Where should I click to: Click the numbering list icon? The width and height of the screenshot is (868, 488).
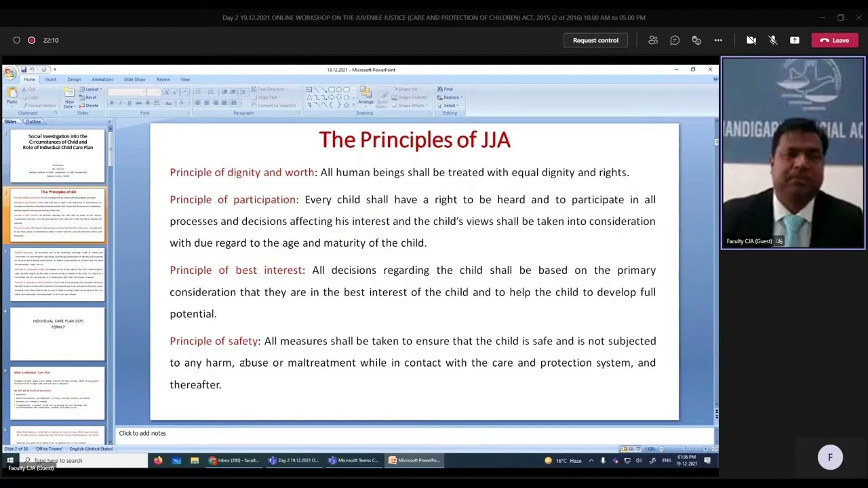point(211,92)
